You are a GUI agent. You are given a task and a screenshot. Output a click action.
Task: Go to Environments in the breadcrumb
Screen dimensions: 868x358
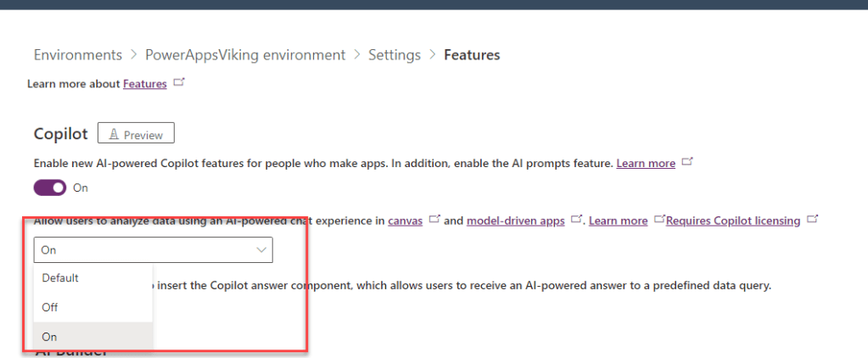point(78,55)
